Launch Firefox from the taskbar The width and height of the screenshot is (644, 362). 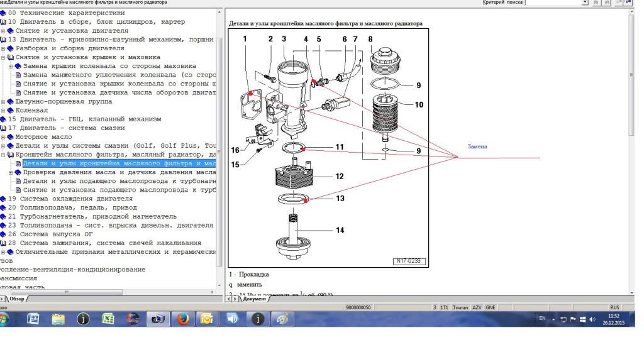tap(183, 319)
